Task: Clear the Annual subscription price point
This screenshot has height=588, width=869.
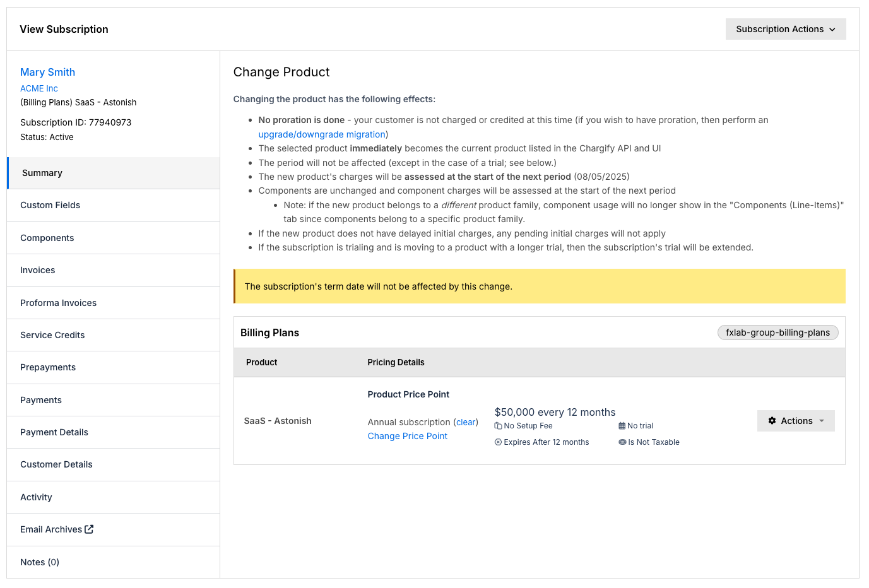Action: [466, 422]
